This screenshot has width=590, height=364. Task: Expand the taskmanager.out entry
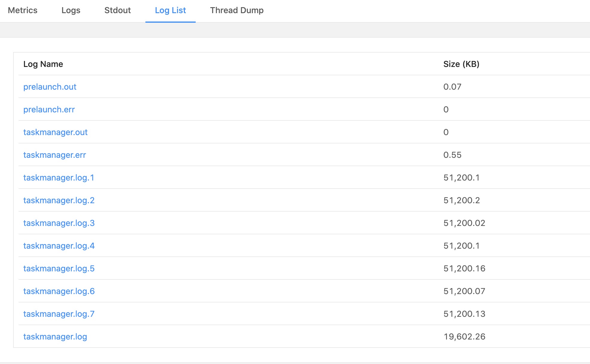pos(55,132)
